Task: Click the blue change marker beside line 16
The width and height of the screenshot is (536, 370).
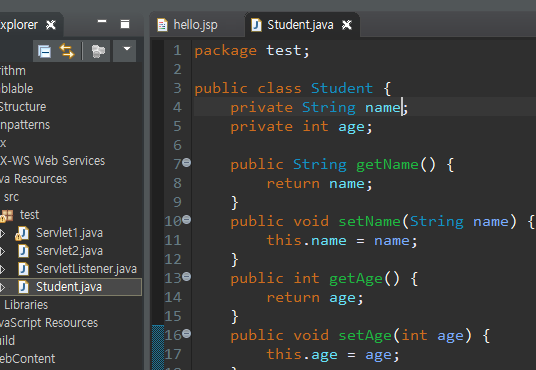Action: pos(158,347)
